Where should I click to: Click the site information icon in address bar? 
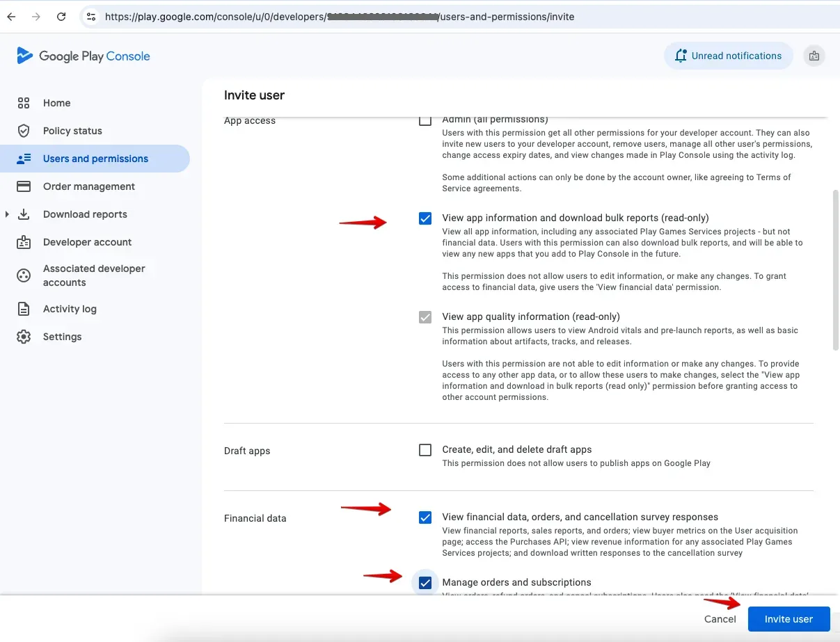(90, 17)
